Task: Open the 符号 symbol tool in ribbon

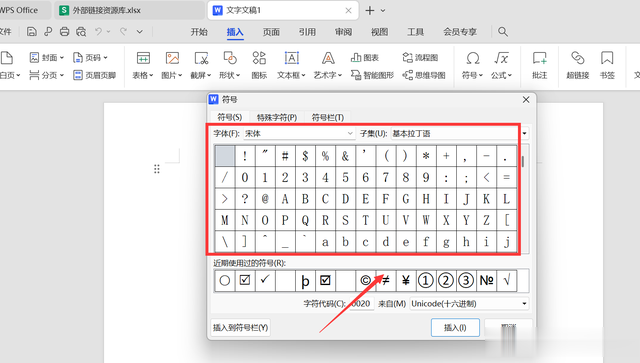Action: (x=473, y=65)
